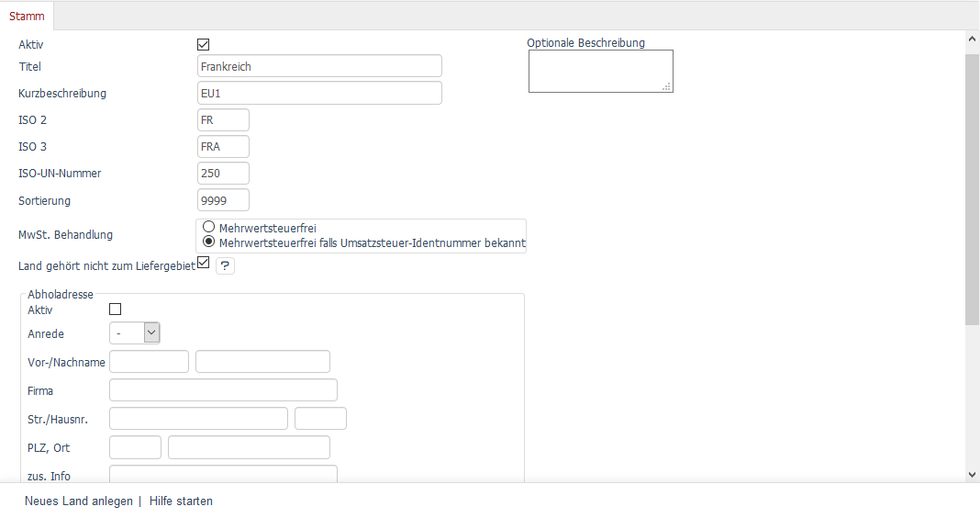The height and width of the screenshot is (518, 980).
Task: Switch to the Stamm tab
Action: click(x=27, y=16)
